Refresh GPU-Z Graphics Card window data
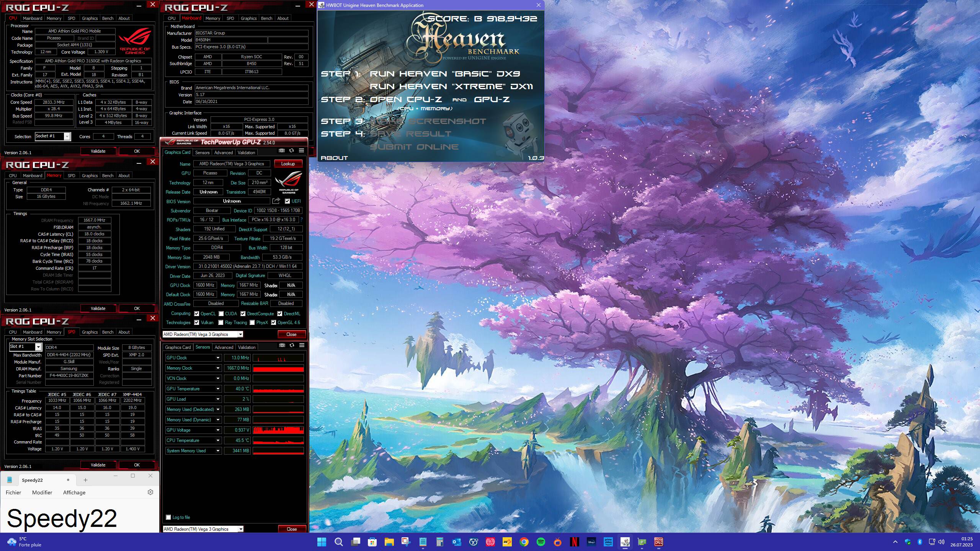This screenshot has height=551, width=980. click(x=292, y=151)
